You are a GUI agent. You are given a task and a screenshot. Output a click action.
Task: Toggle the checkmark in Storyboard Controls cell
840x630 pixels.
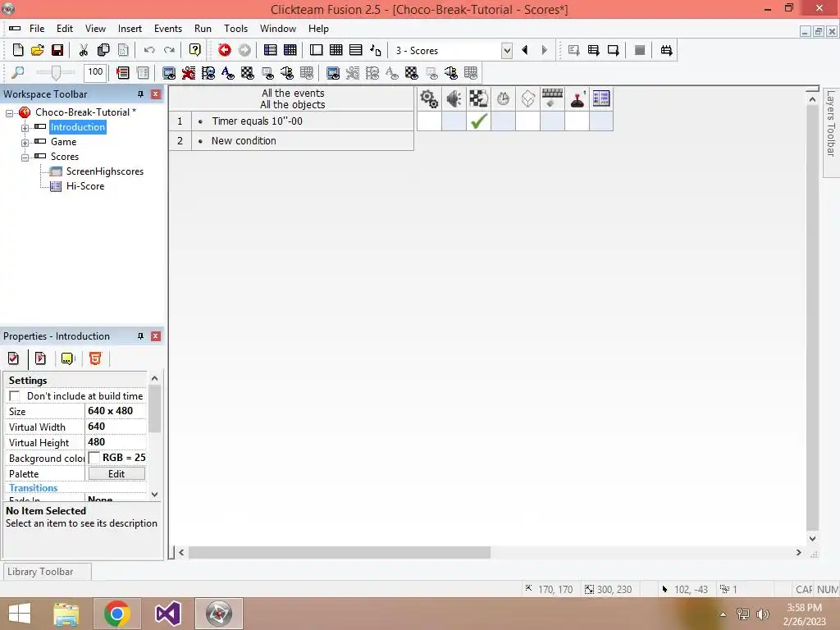click(478, 121)
